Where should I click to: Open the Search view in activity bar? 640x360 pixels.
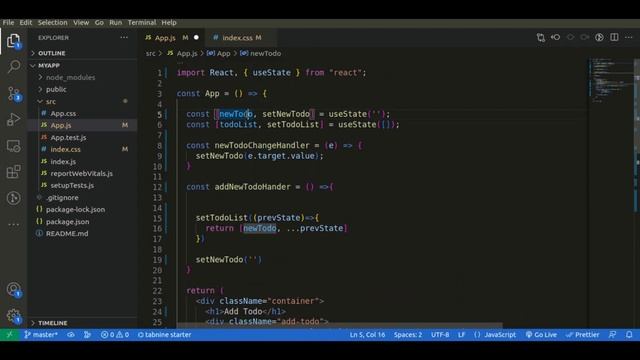point(14,66)
